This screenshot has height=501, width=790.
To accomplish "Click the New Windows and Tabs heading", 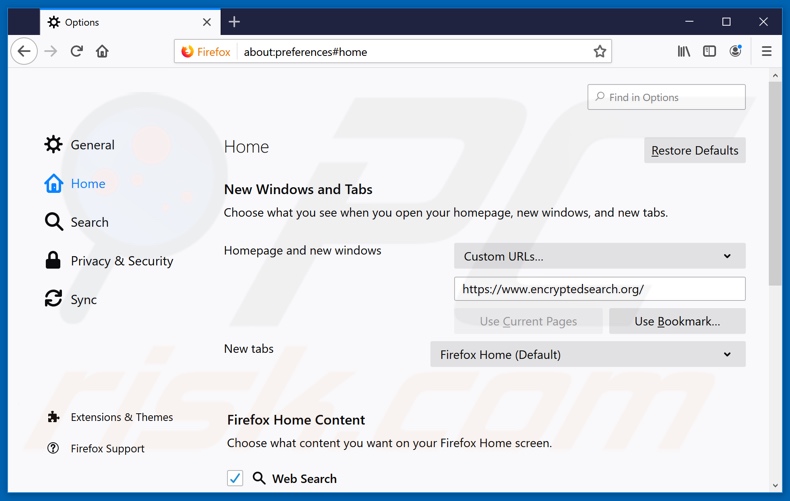I will [298, 190].
